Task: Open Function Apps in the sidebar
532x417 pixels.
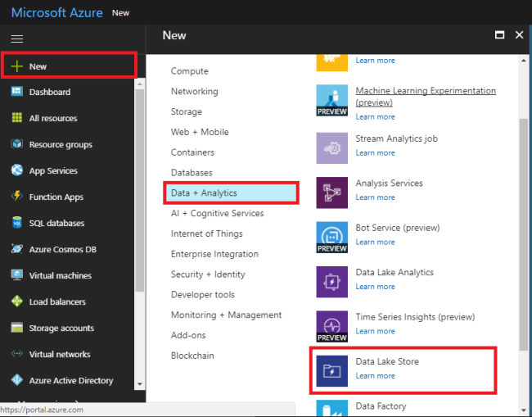Action: click(56, 197)
